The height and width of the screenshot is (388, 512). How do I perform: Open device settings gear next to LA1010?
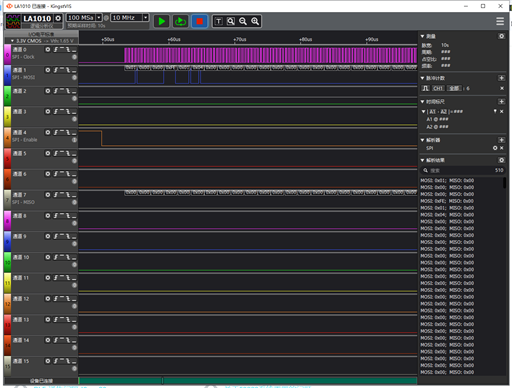[x=58, y=18]
